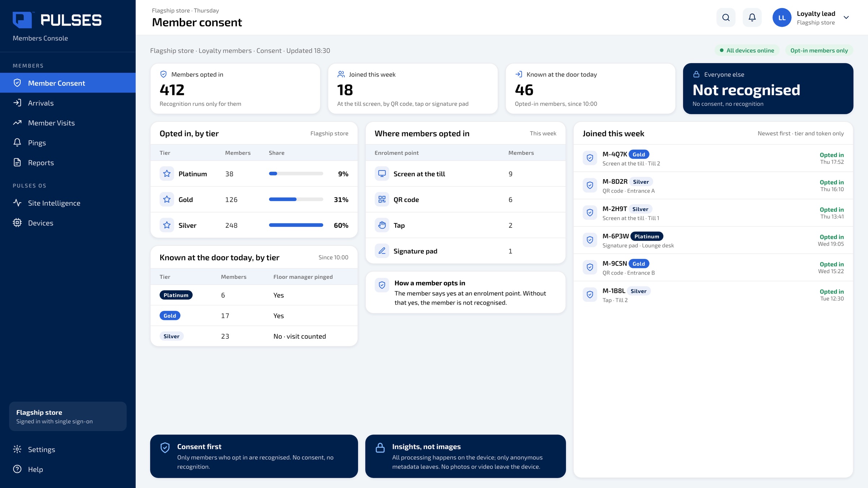Click the Opt-in members only badge
The height and width of the screenshot is (488, 868).
[819, 50]
